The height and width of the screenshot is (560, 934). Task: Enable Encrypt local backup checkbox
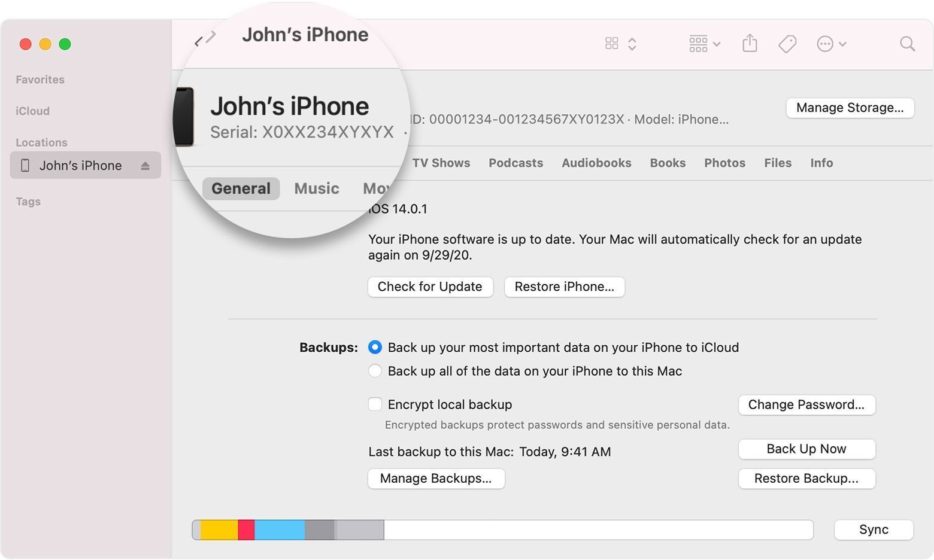(375, 404)
